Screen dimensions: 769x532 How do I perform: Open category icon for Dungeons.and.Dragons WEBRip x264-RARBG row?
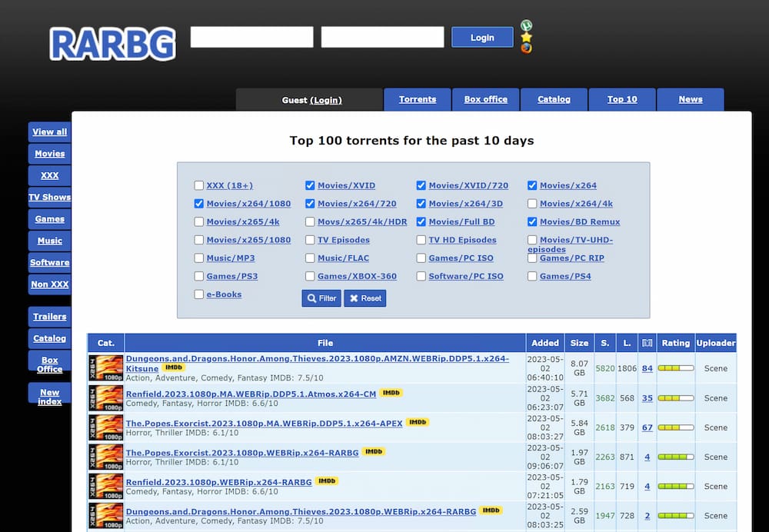(106, 516)
